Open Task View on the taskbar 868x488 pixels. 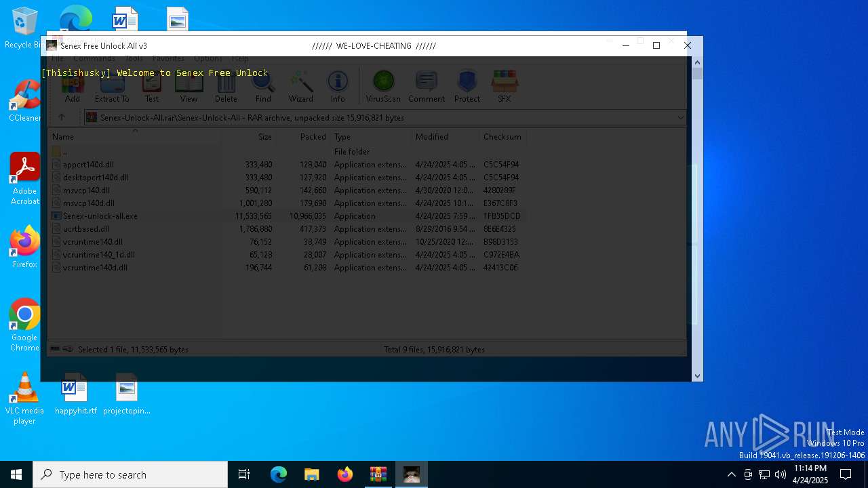pyautogui.click(x=244, y=474)
